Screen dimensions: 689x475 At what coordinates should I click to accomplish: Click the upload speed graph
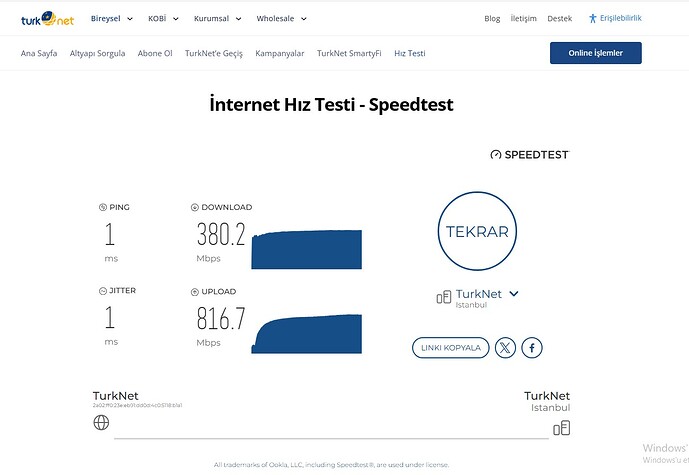click(x=306, y=334)
